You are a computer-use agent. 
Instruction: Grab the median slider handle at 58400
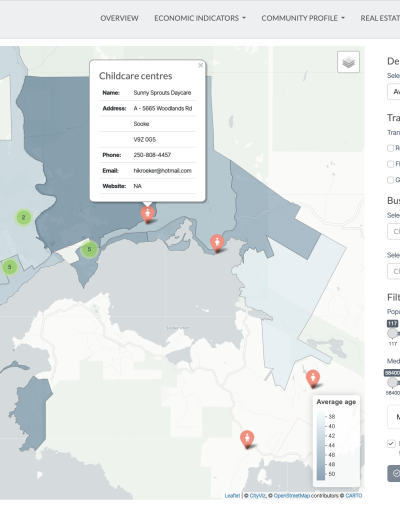[x=392, y=382]
